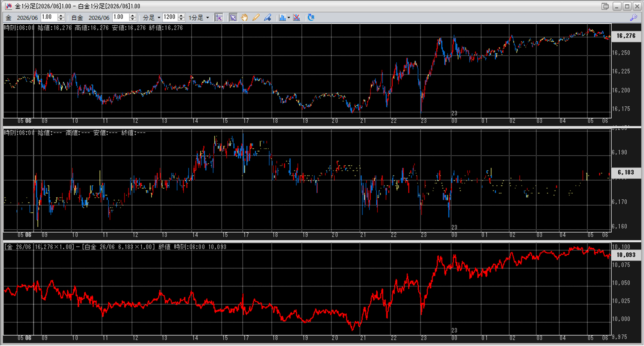The height and width of the screenshot is (346, 644).
Task: Click the delete indicators chart icon
Action: click(297, 18)
